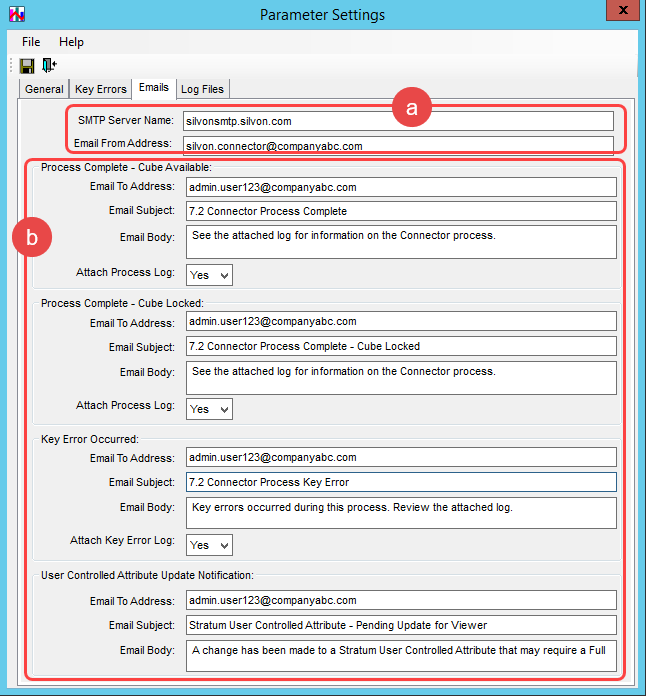Open the File menu
The width and height of the screenshot is (646, 696).
[31, 42]
